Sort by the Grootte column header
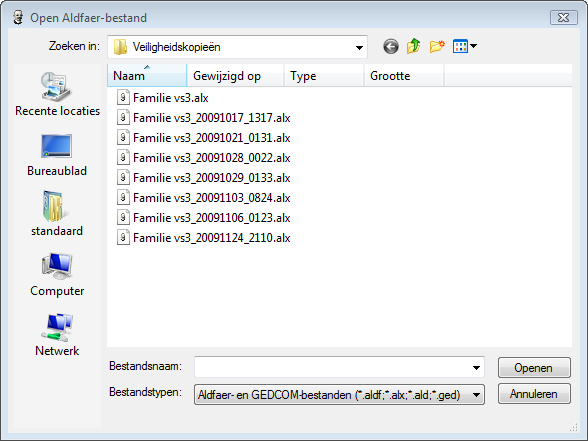The width and height of the screenshot is (588, 441). click(x=404, y=76)
